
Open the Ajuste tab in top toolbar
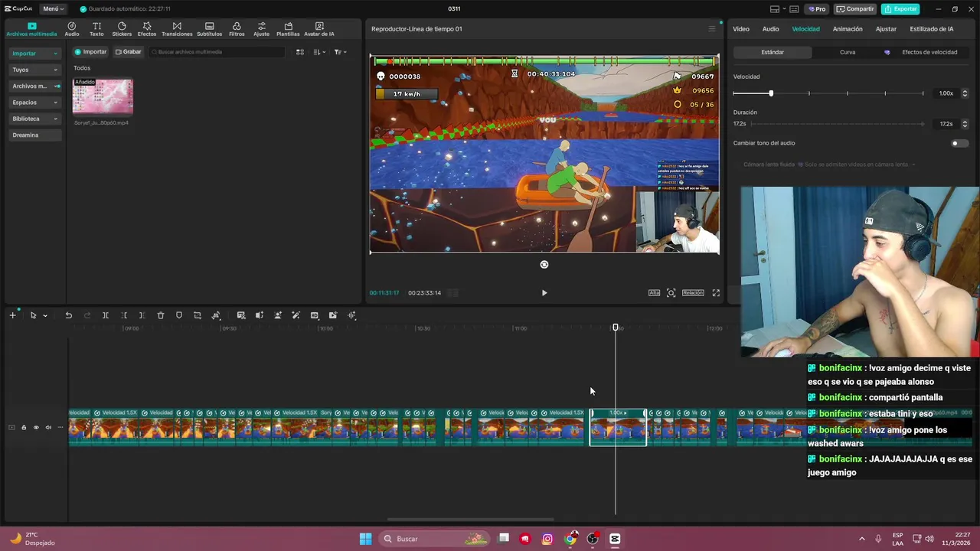coord(262,29)
